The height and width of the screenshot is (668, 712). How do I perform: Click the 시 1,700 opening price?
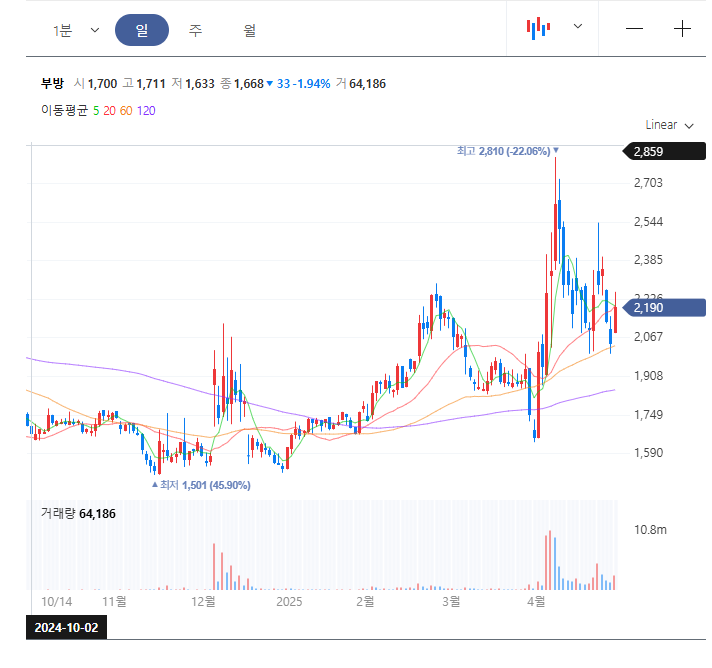(x=96, y=84)
